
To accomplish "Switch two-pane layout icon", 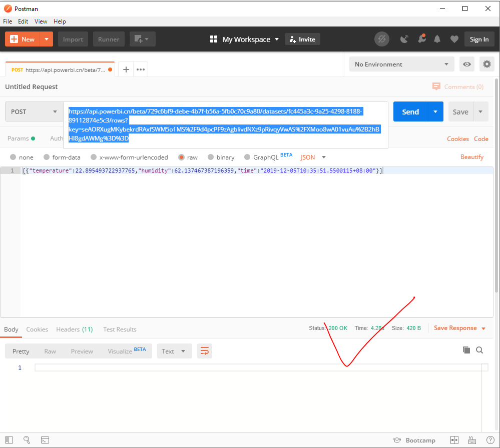I will coord(454,440).
